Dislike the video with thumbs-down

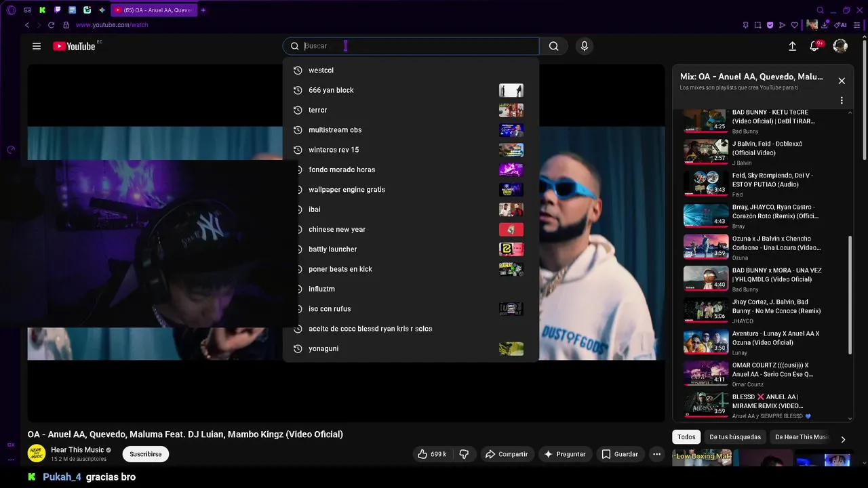(x=465, y=454)
